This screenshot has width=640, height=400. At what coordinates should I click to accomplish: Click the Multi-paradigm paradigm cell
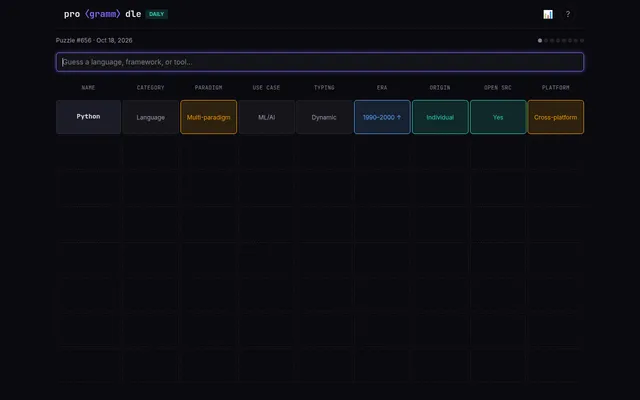pyautogui.click(x=209, y=117)
